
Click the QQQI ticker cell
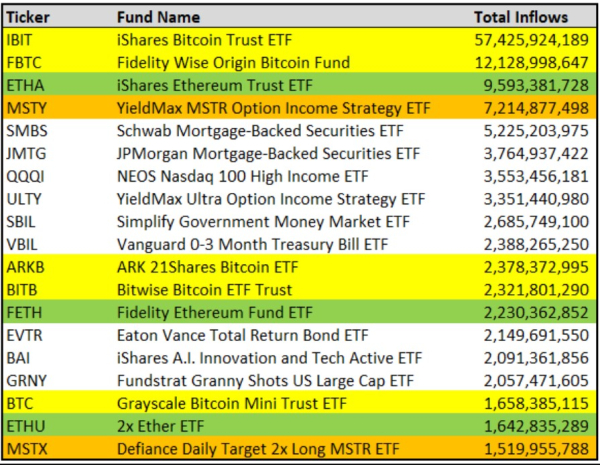[25, 174]
